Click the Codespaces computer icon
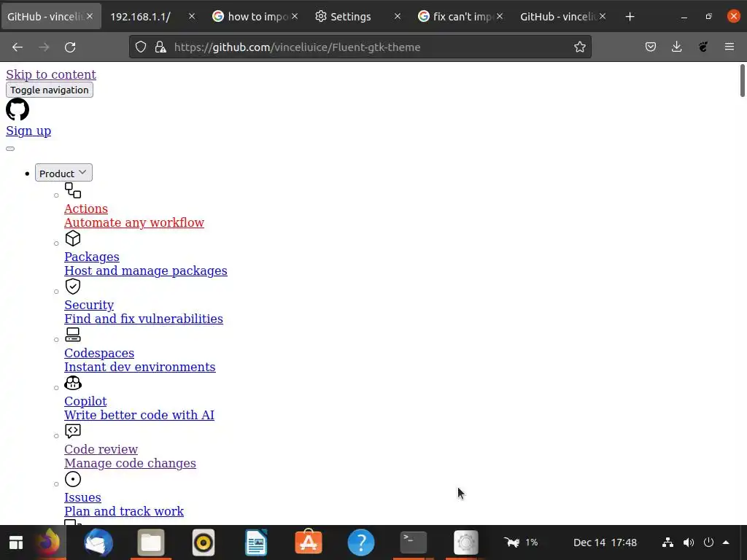 click(73, 335)
